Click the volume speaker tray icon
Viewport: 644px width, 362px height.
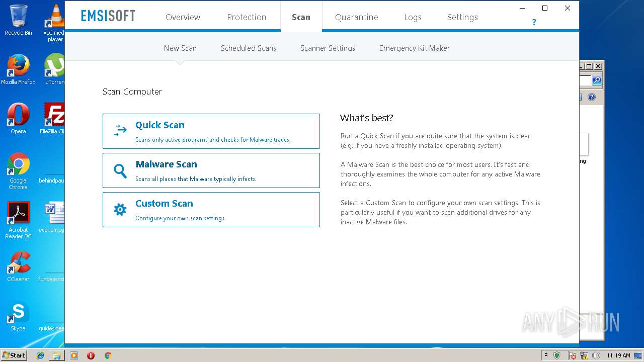(x=596, y=355)
